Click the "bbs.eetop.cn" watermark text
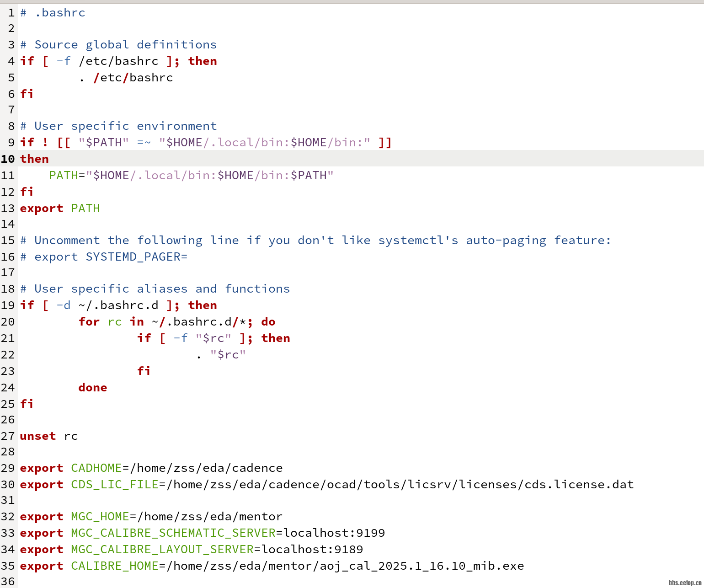The image size is (704, 588). [685, 583]
